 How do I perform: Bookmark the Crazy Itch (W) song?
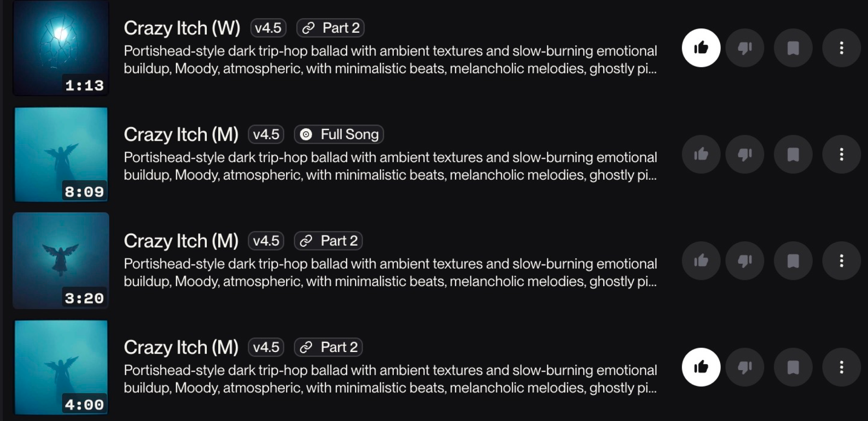click(793, 48)
